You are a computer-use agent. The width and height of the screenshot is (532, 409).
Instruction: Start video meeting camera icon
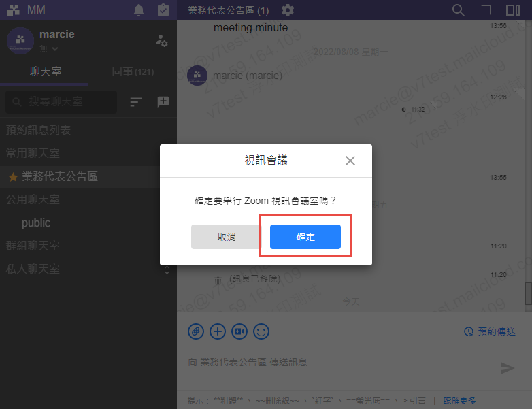[239, 331]
